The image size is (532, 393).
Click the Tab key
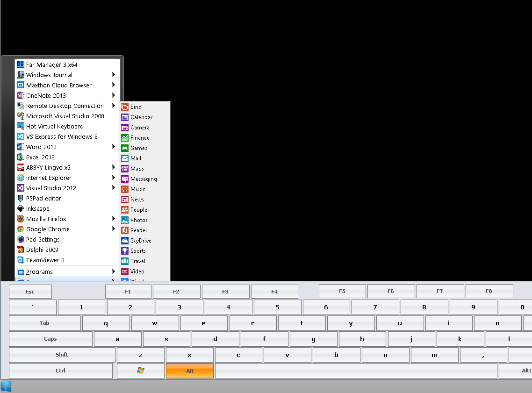tap(45, 323)
